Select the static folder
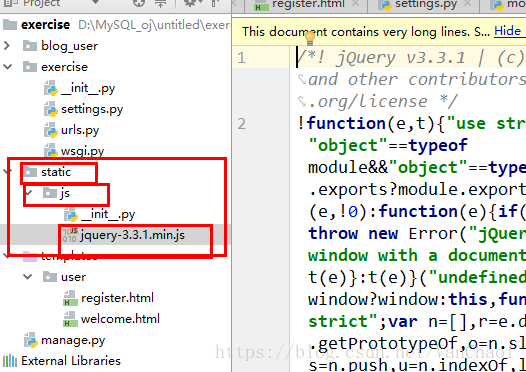This screenshot has width=526, height=372. coord(56,172)
